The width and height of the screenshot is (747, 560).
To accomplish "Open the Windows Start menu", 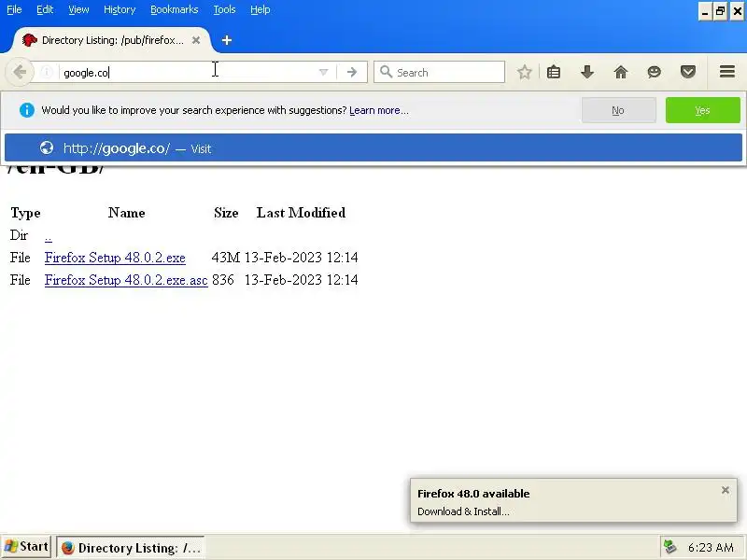I will click(x=26, y=547).
